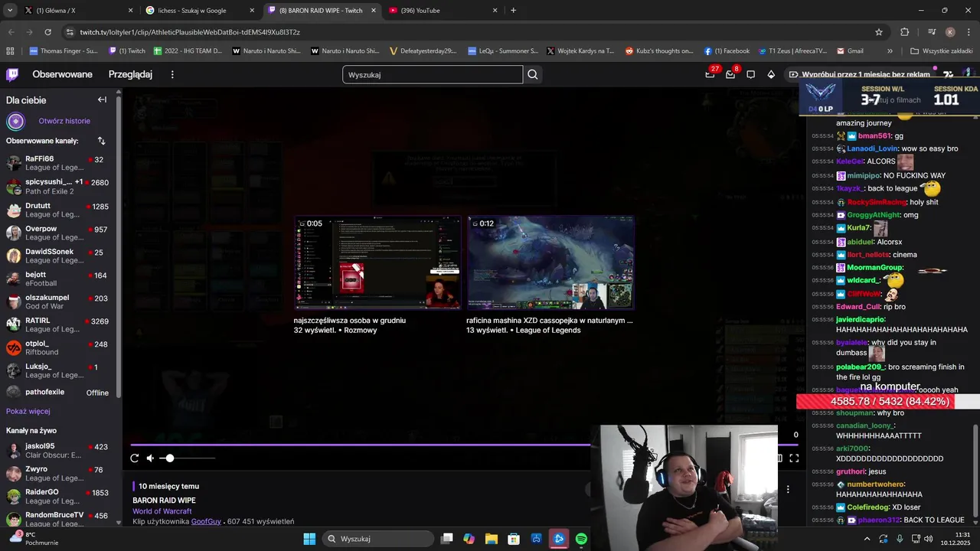Launch Spotify from the taskbar
This screenshot has width=980, height=551.
[581, 539]
